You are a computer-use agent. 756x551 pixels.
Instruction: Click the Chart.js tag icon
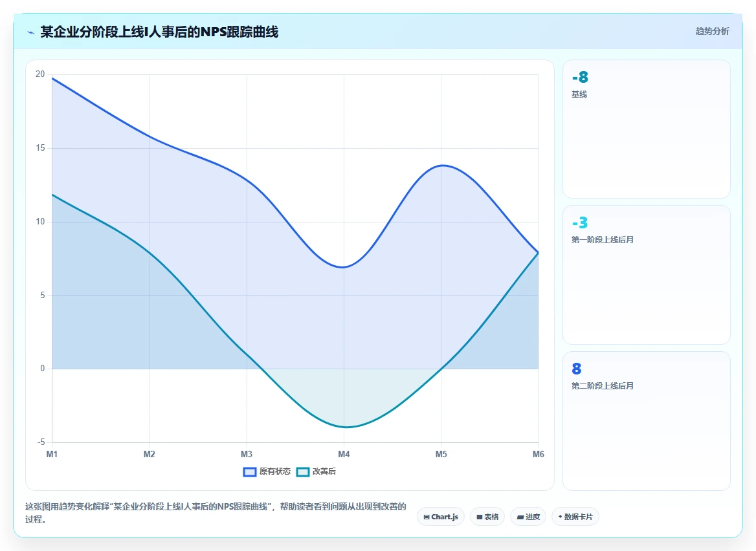tap(426, 517)
